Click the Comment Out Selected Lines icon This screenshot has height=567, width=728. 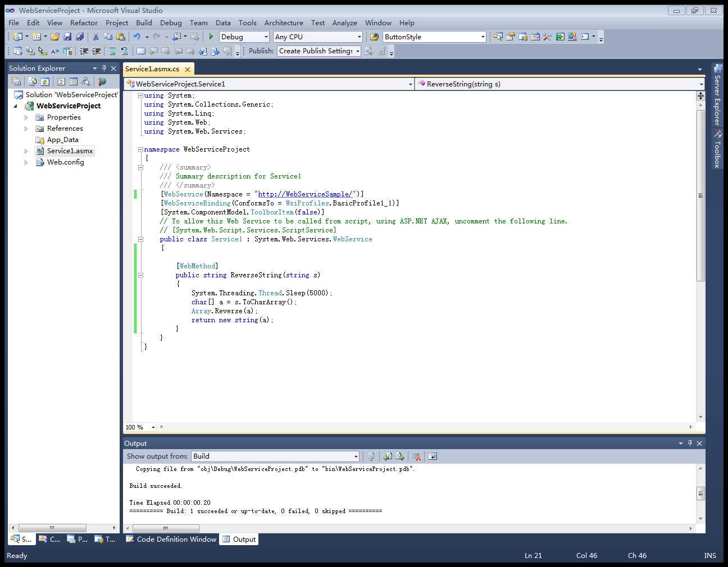tap(112, 51)
